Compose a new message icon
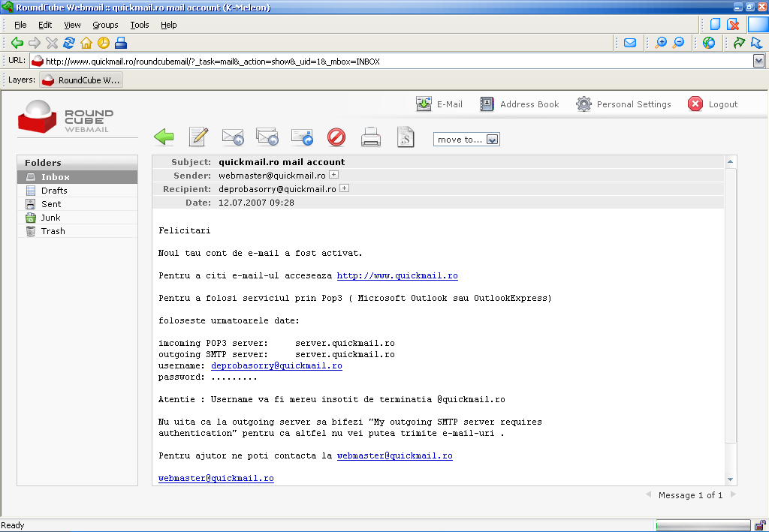Screen dimensions: 769x532 (x=198, y=137)
